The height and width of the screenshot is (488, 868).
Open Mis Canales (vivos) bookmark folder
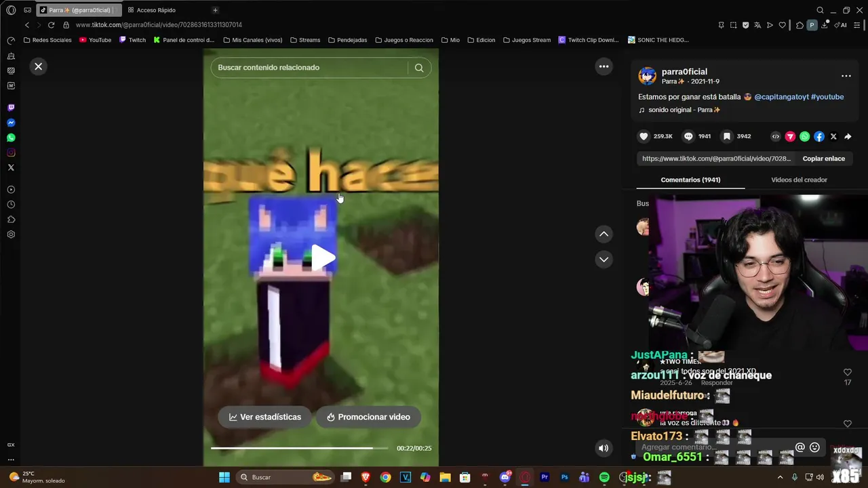coord(252,40)
